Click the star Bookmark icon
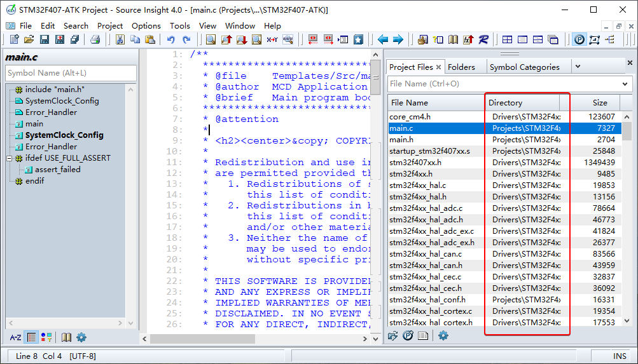This screenshot has width=638, height=364. (x=358, y=39)
